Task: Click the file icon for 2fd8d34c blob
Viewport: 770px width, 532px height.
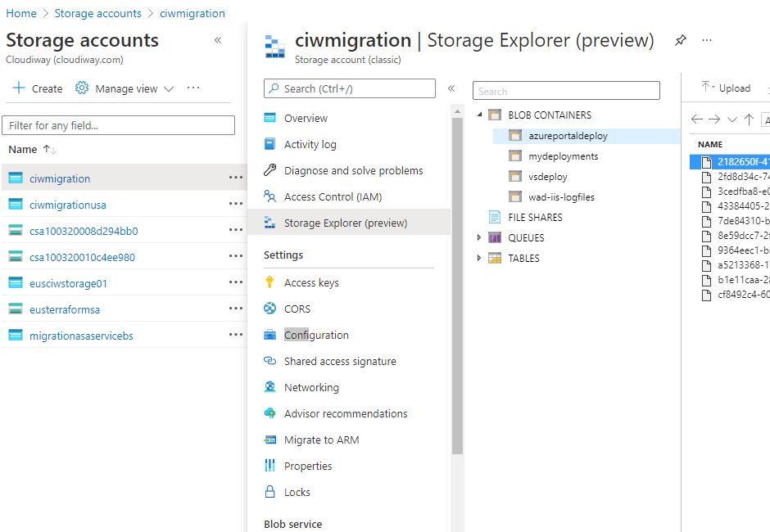Action: point(706,177)
